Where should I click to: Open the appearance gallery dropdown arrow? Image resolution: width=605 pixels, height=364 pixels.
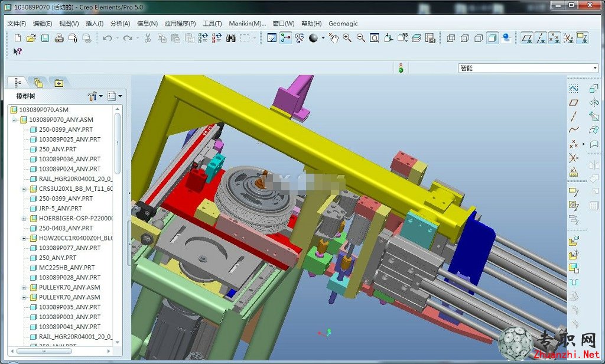tap(323, 38)
